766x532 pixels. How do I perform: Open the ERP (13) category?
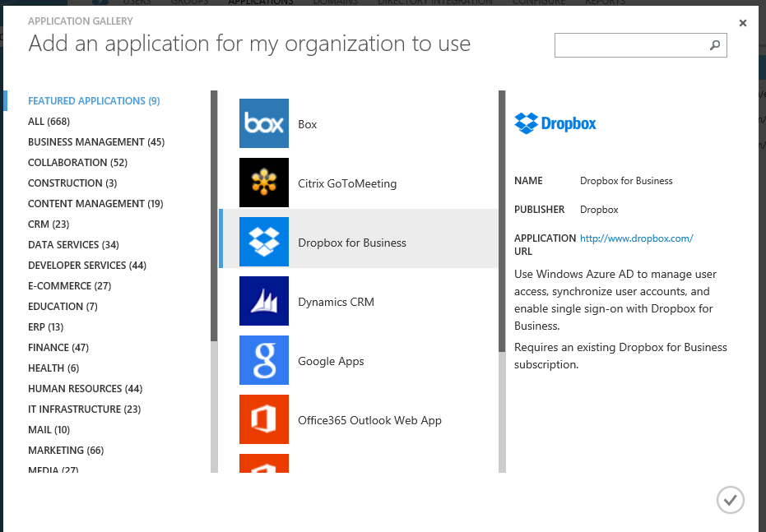[x=46, y=326]
